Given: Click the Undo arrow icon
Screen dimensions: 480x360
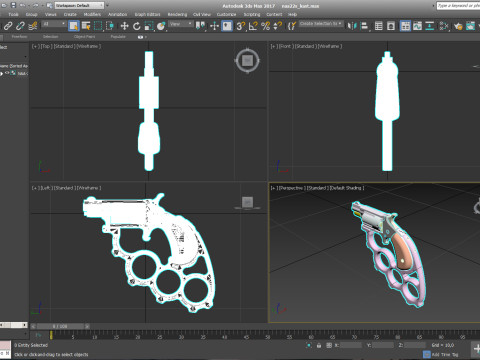Looking at the screenshot, I should pos(22,5).
